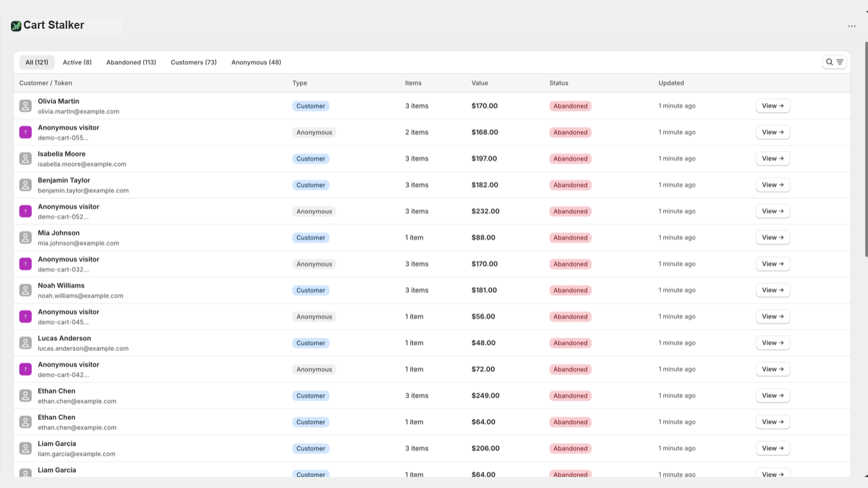Click the purple anonymous avatar for demo-cart-055
Screen dimensions: 868x488
[25, 132]
